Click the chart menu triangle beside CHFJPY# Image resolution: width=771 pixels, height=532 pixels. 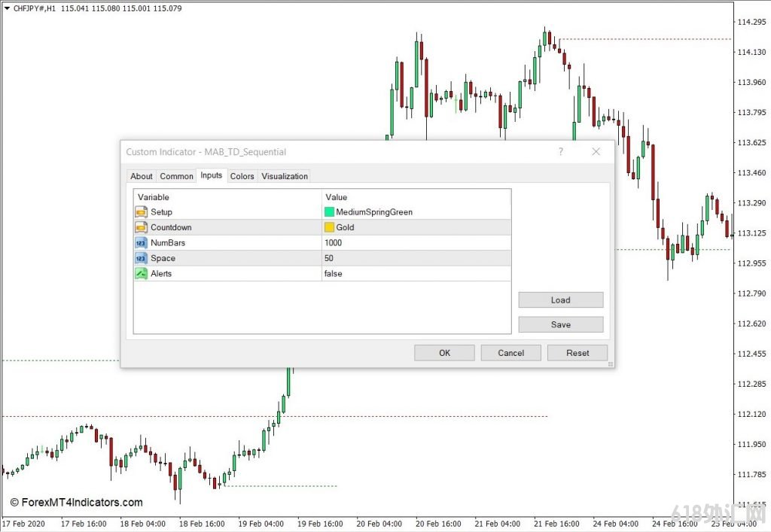(x=7, y=8)
